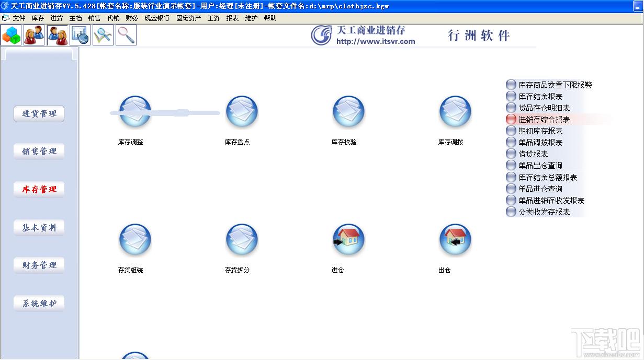Switch to 进货管理 in the sidebar
Screen dimensions: 644x360
tap(39, 113)
